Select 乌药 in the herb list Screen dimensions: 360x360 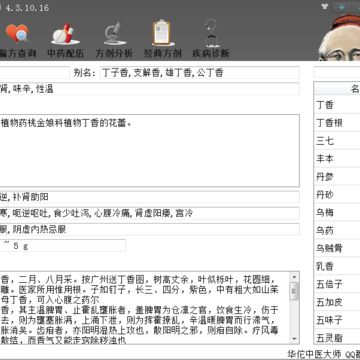click(337, 231)
